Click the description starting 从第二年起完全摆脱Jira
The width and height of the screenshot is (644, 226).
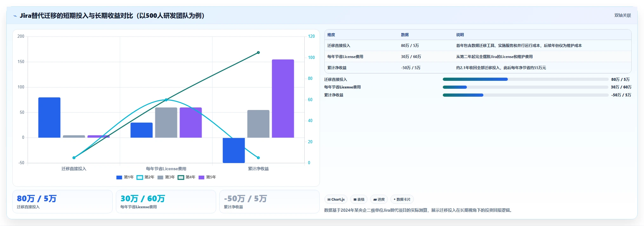pos(494,57)
